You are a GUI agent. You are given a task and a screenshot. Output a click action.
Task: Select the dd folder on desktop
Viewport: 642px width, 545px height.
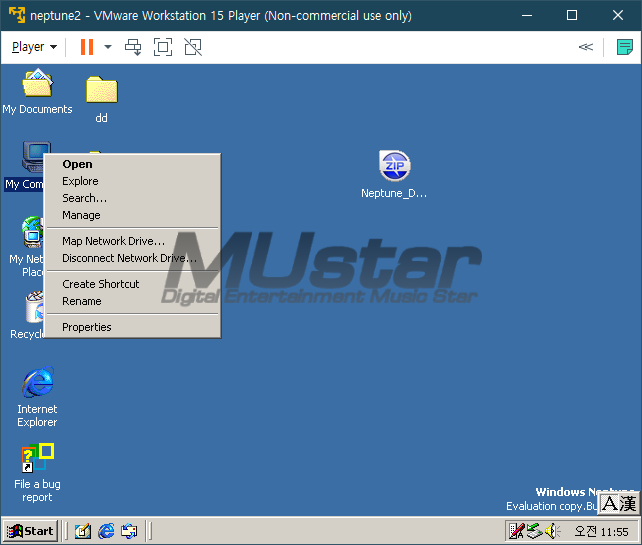point(102,100)
